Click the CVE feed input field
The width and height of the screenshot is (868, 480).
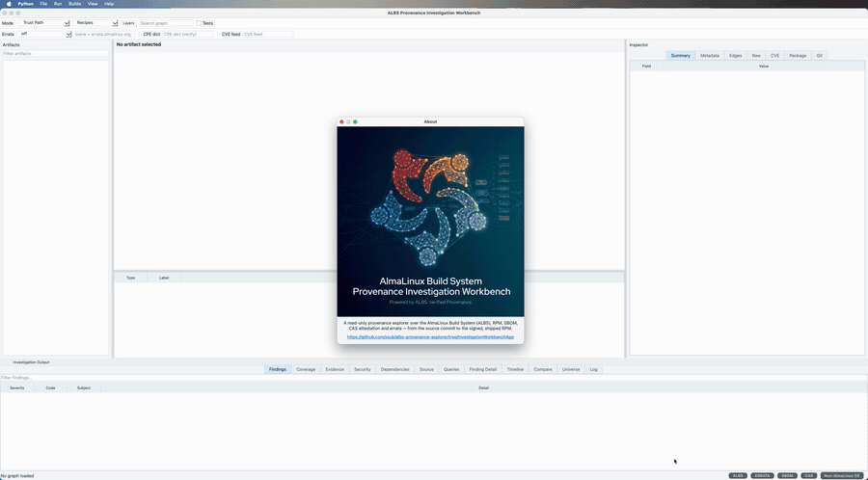point(268,35)
